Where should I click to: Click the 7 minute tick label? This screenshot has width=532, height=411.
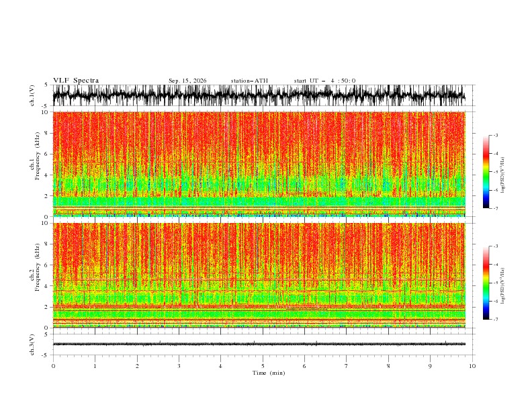pyautogui.click(x=347, y=366)
